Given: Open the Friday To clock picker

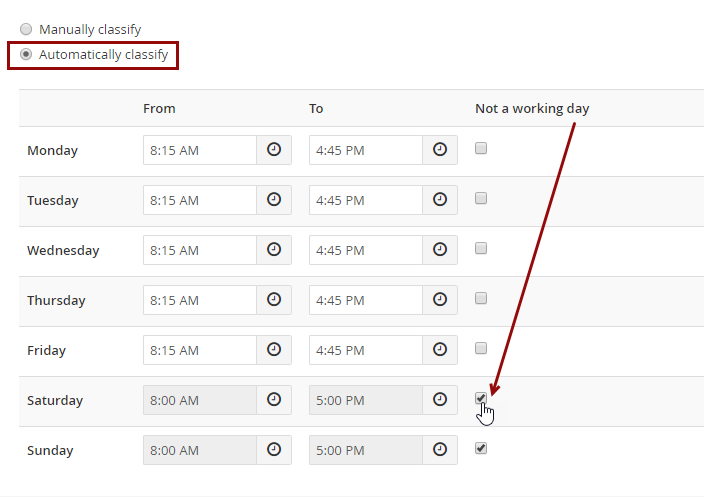Looking at the screenshot, I should [440, 349].
